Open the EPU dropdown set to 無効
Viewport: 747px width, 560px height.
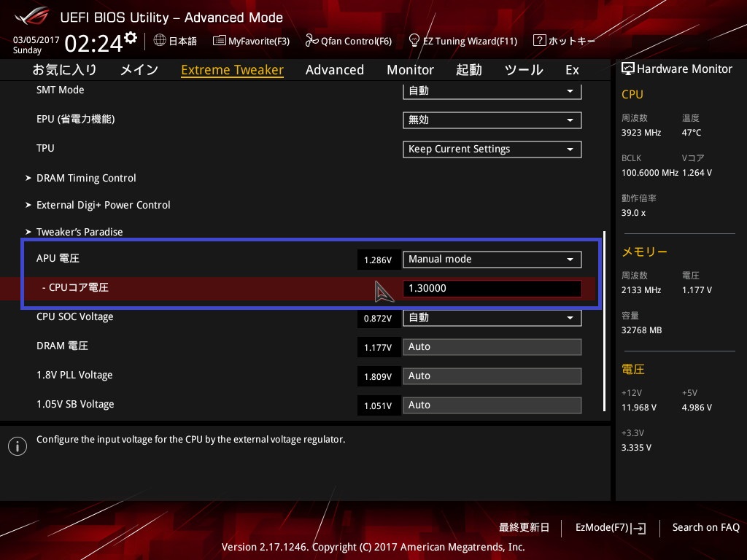coord(492,120)
